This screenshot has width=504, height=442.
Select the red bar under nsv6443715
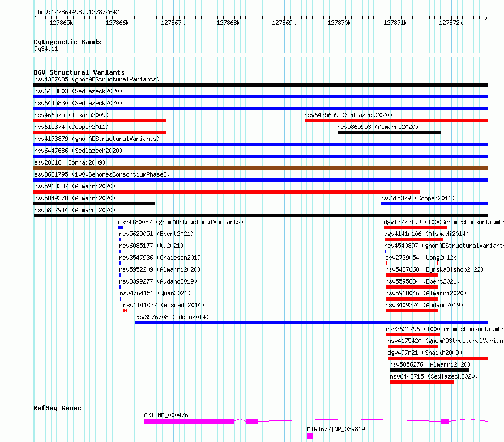pos(422,382)
